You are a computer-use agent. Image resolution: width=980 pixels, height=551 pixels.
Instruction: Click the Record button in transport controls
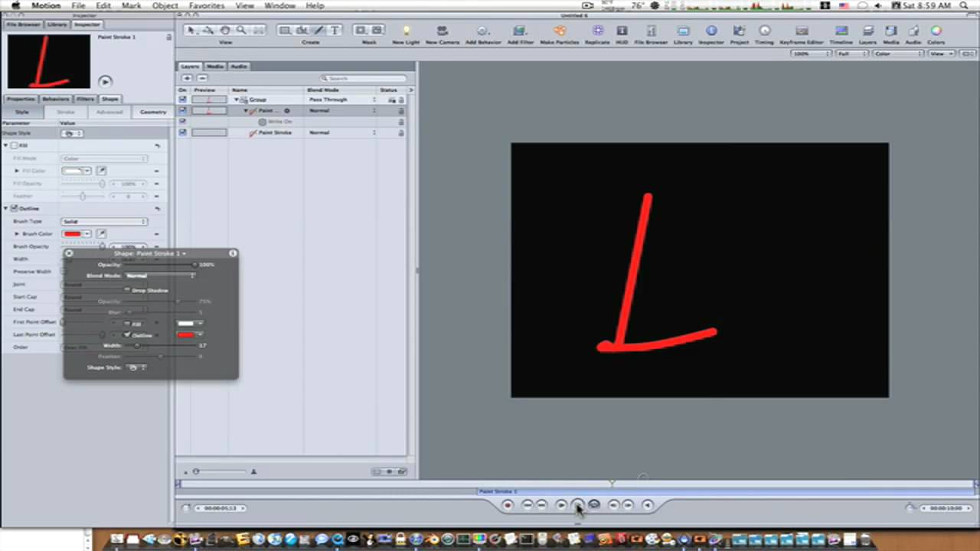click(x=508, y=505)
